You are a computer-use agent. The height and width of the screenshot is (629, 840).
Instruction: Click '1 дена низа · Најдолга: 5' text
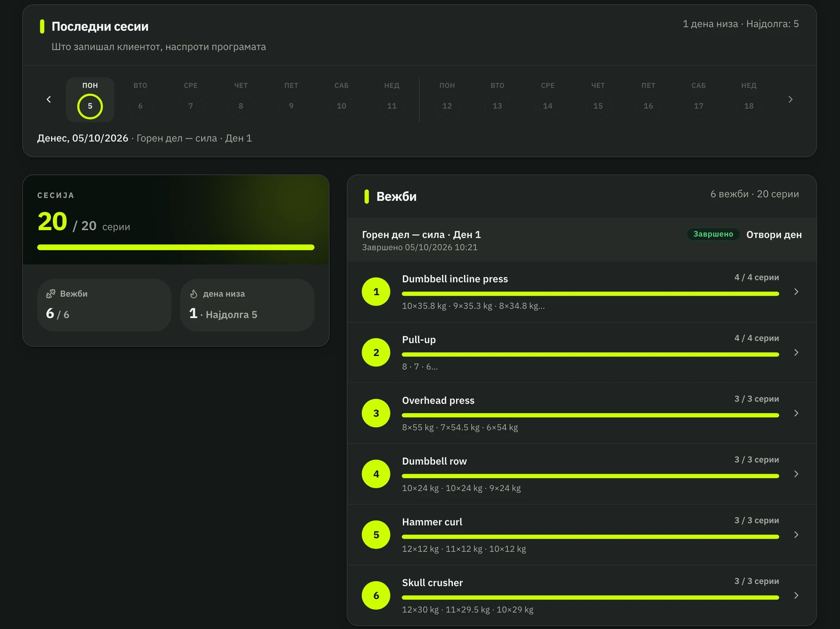(x=740, y=24)
